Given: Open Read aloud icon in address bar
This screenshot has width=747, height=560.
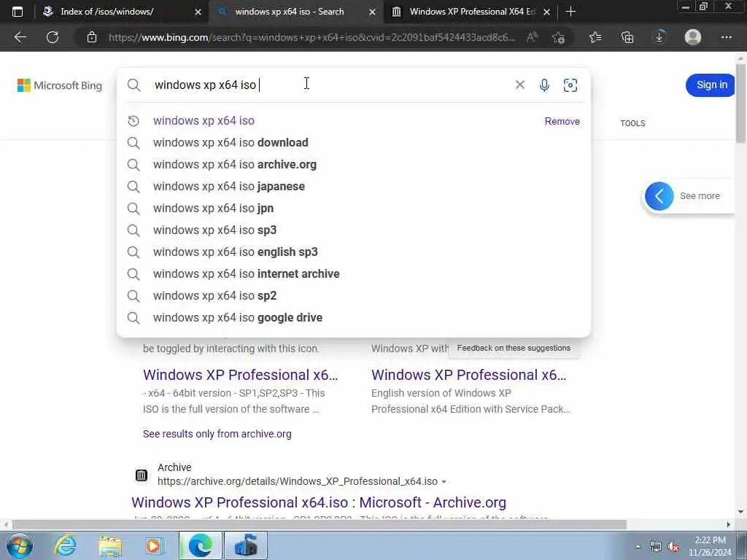Looking at the screenshot, I should pos(532,37).
